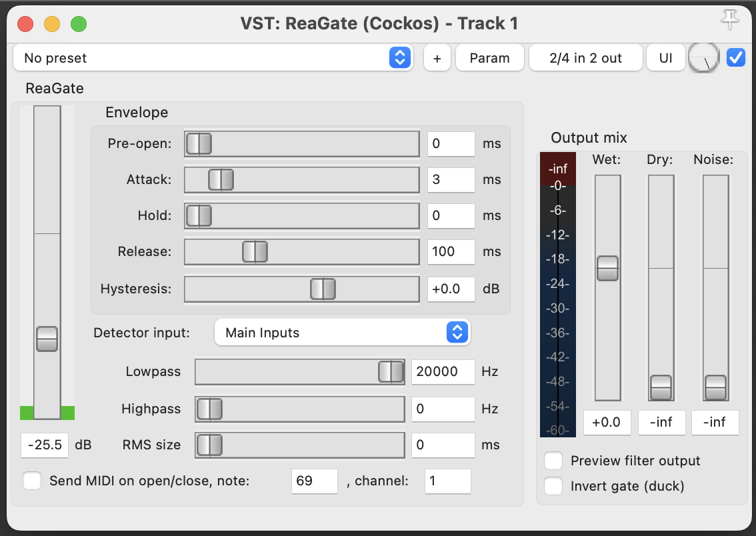Open the 2/4 in 2 out routing button
Screen dimensions: 756x536
point(585,58)
